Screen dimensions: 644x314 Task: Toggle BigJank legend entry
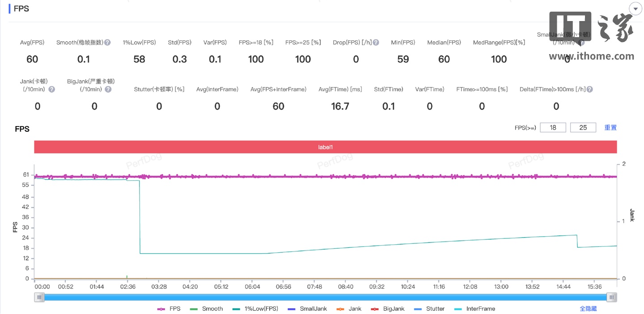387,309
